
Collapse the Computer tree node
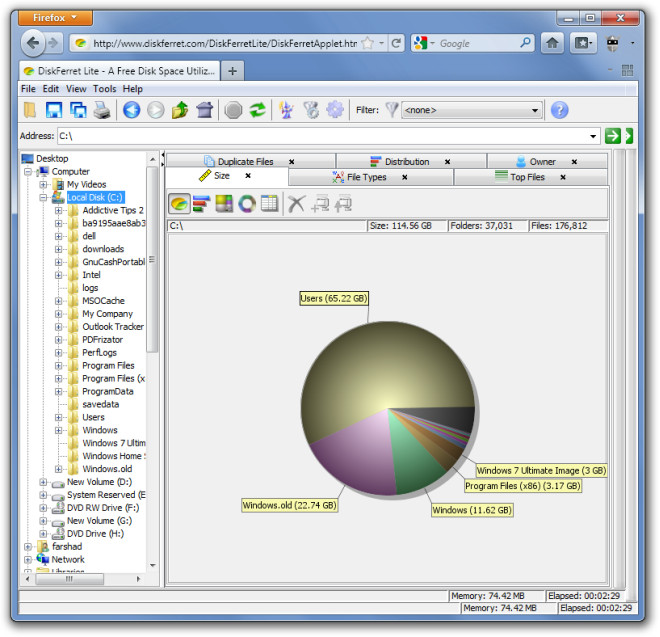(28, 172)
